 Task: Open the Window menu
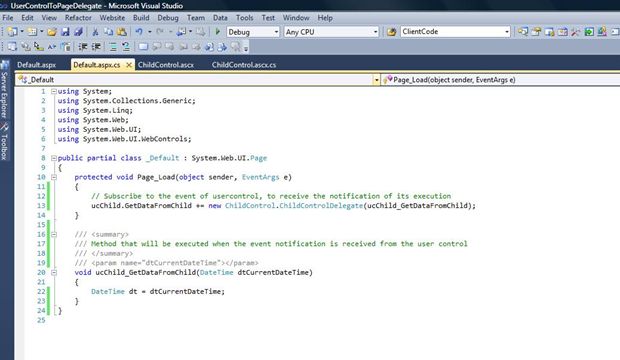[x=296, y=18]
